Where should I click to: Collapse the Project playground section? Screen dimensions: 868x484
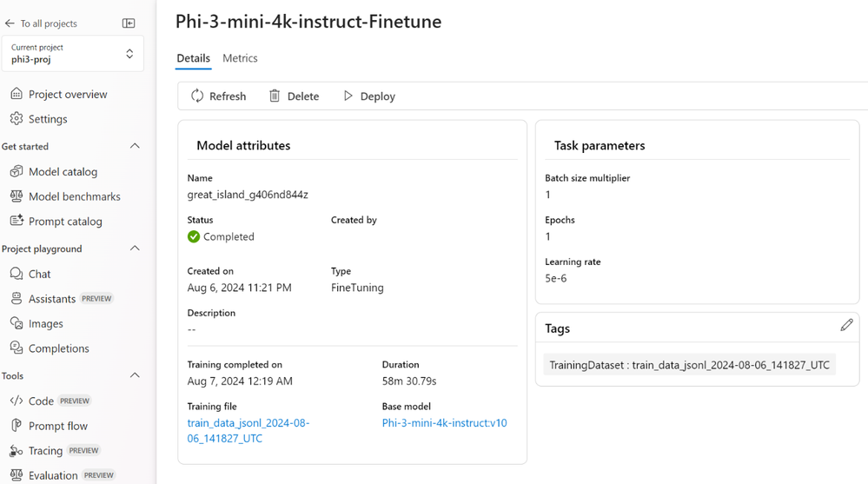pos(135,249)
